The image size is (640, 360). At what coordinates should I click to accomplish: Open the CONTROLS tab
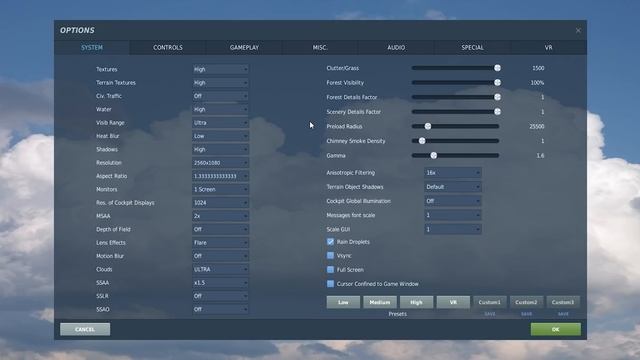[x=168, y=47]
